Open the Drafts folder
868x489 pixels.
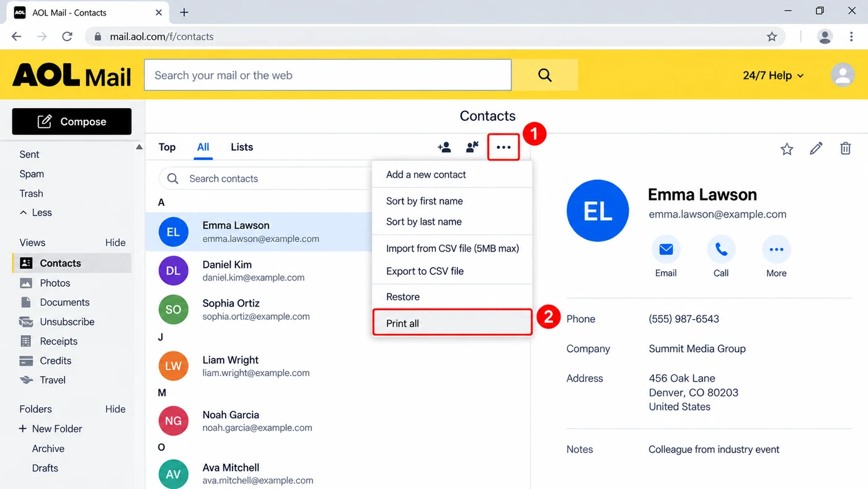[45, 468]
